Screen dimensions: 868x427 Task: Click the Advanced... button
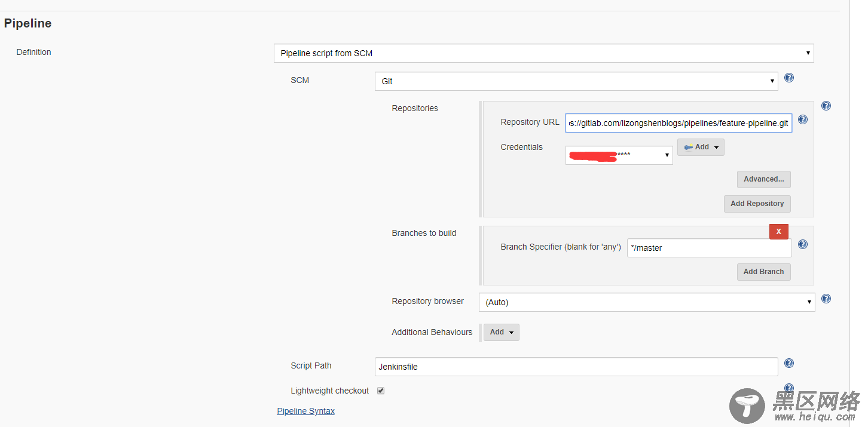coord(764,179)
